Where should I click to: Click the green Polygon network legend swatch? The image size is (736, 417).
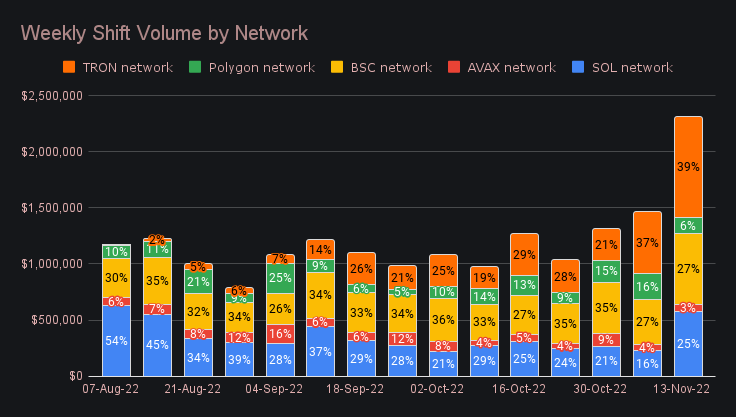(193, 67)
